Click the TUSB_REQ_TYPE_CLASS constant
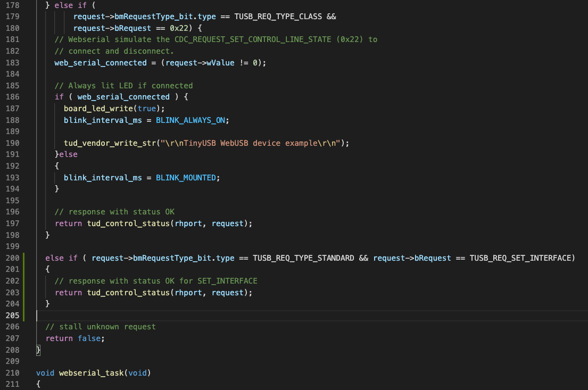Viewport: 588px width, 390px height. pos(278,16)
